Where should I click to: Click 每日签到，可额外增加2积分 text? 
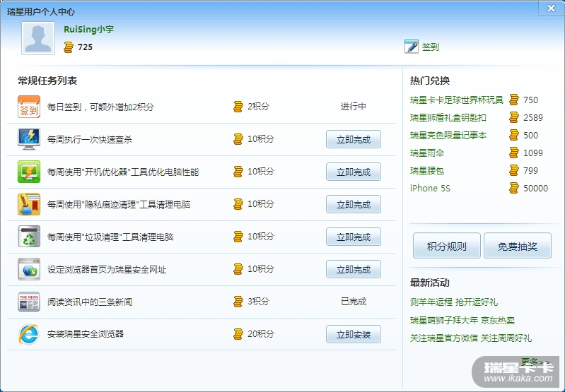(100, 107)
